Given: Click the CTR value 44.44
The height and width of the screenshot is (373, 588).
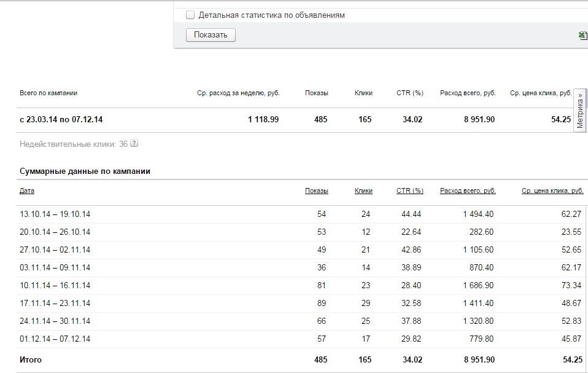Looking at the screenshot, I should 411,214.
